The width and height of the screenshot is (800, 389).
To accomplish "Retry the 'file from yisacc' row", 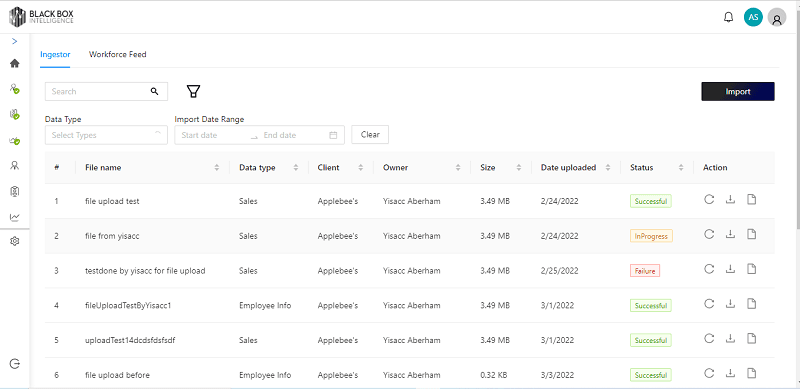I will click(709, 234).
